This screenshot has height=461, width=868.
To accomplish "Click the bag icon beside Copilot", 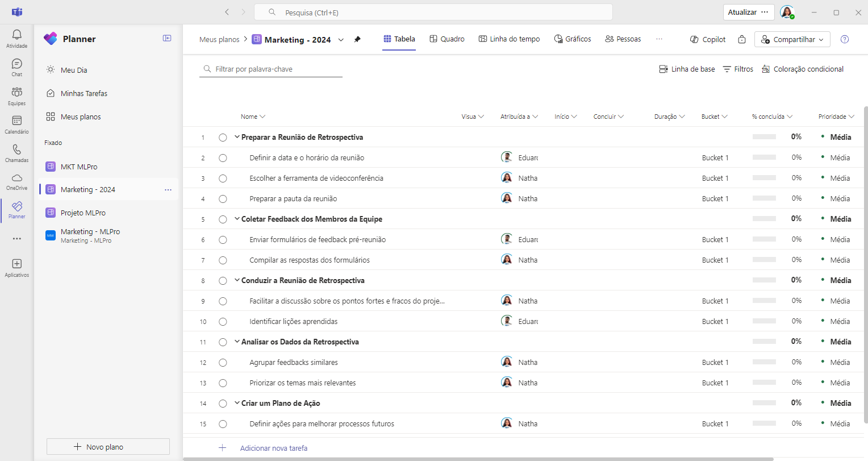I will pyautogui.click(x=742, y=39).
